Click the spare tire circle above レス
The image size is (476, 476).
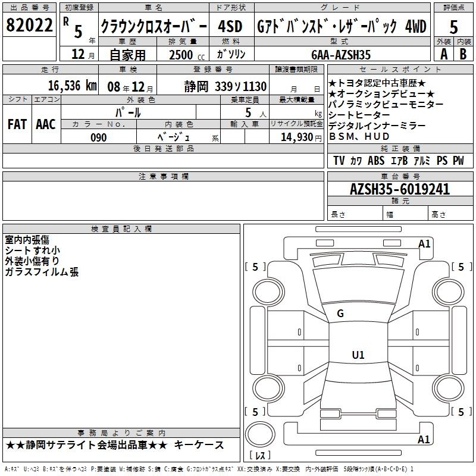260,434
